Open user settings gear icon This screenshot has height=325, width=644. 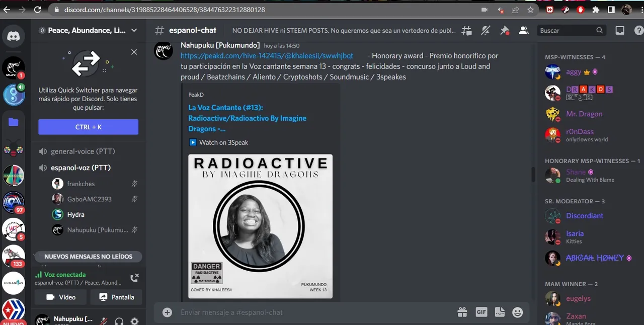pyautogui.click(x=134, y=321)
